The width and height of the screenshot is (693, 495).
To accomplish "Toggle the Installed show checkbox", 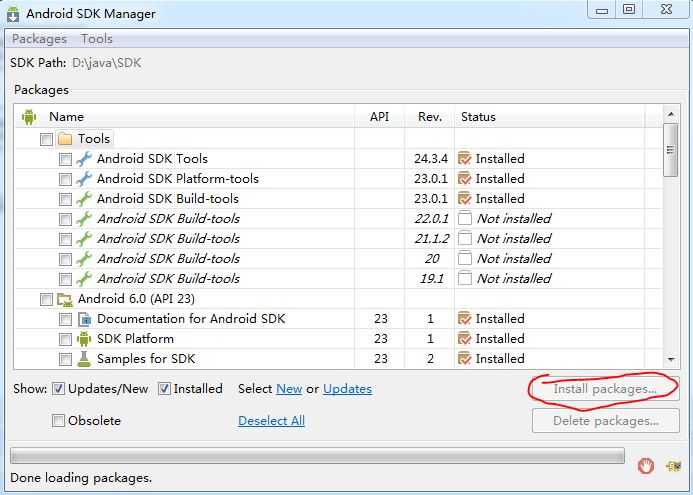I will [164, 389].
